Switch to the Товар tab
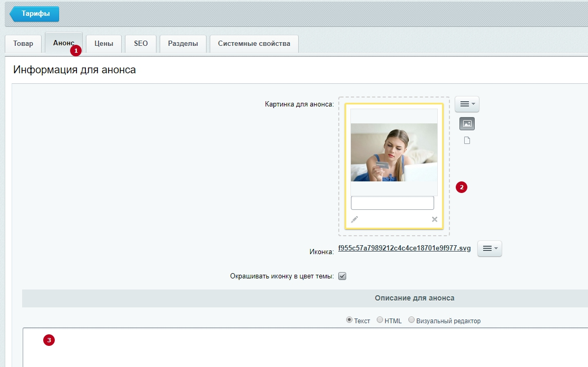Image resolution: width=588 pixels, height=367 pixels. coord(23,44)
